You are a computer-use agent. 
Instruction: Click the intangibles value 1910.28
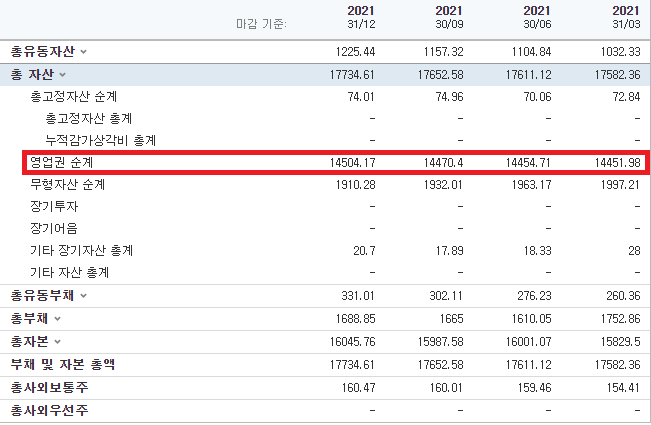pos(355,184)
